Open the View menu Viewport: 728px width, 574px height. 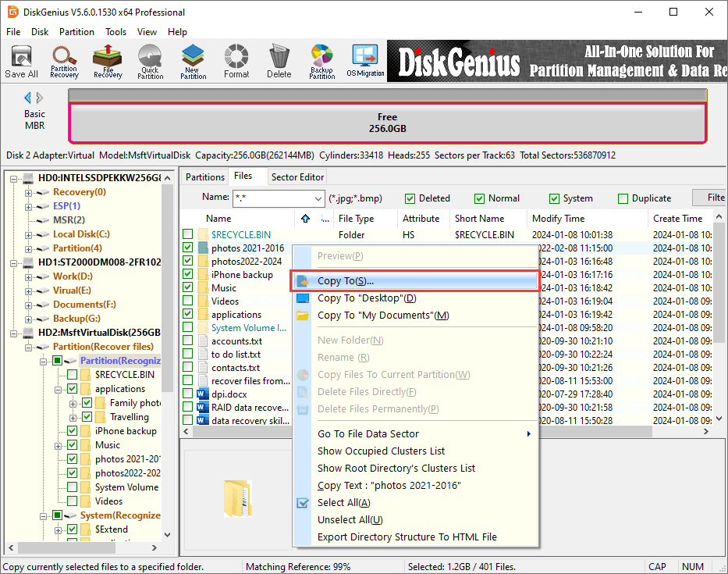pos(147,31)
